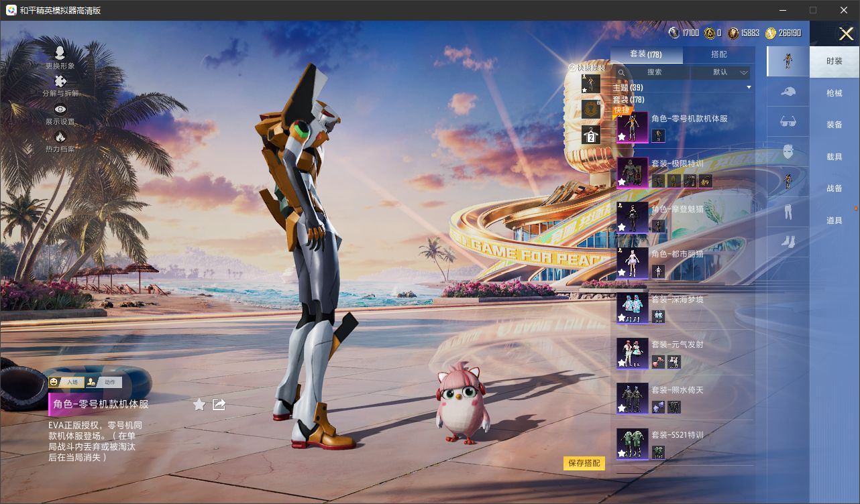Image resolution: width=860 pixels, height=504 pixels.
Task: Collapse the 主题 (39) section arrow
Action: pyautogui.click(x=749, y=88)
